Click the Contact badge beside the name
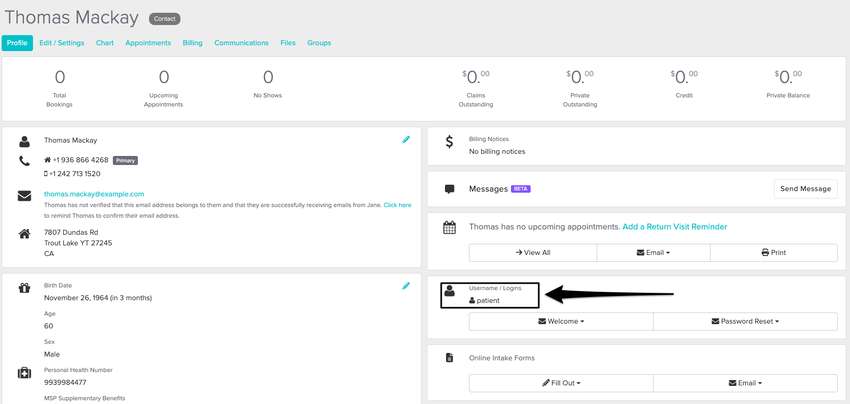This screenshot has width=850, height=404. pyautogui.click(x=164, y=19)
